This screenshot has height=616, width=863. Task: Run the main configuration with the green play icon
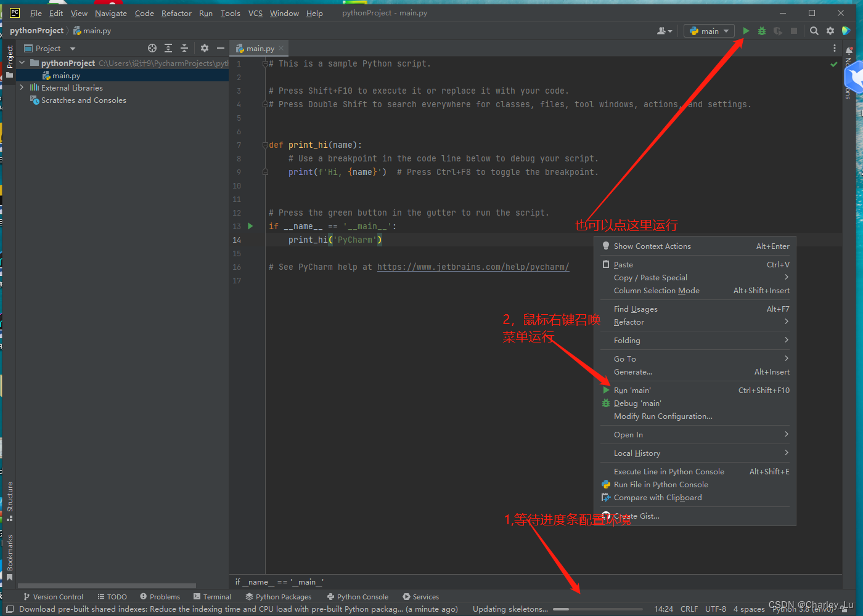pyautogui.click(x=746, y=31)
